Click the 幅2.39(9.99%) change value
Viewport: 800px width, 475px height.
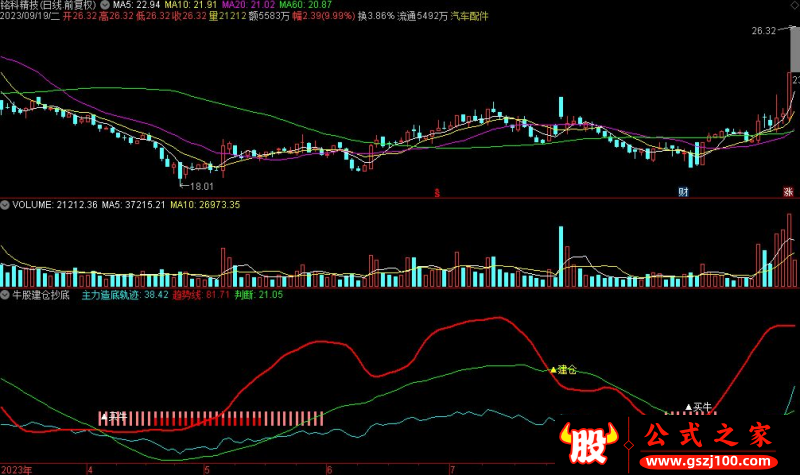point(323,16)
